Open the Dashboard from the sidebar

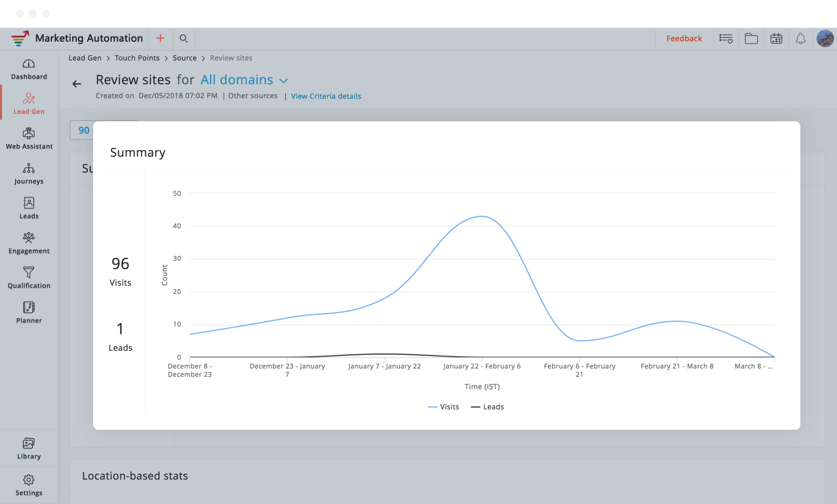tap(29, 69)
